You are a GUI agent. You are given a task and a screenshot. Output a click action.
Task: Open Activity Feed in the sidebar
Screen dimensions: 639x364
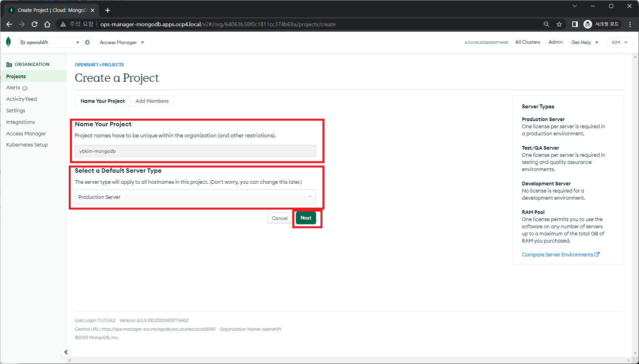[x=21, y=99]
